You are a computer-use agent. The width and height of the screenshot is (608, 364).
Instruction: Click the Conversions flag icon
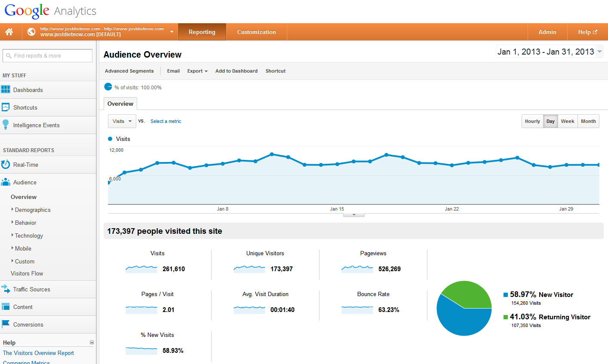point(6,324)
